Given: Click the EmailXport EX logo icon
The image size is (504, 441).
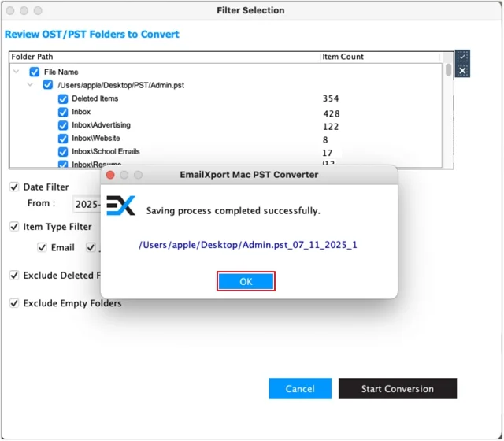Looking at the screenshot, I should pos(120,206).
